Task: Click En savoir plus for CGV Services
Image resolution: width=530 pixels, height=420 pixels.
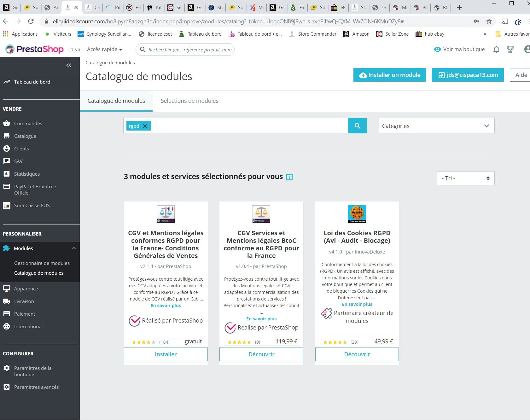Action: 261,319
